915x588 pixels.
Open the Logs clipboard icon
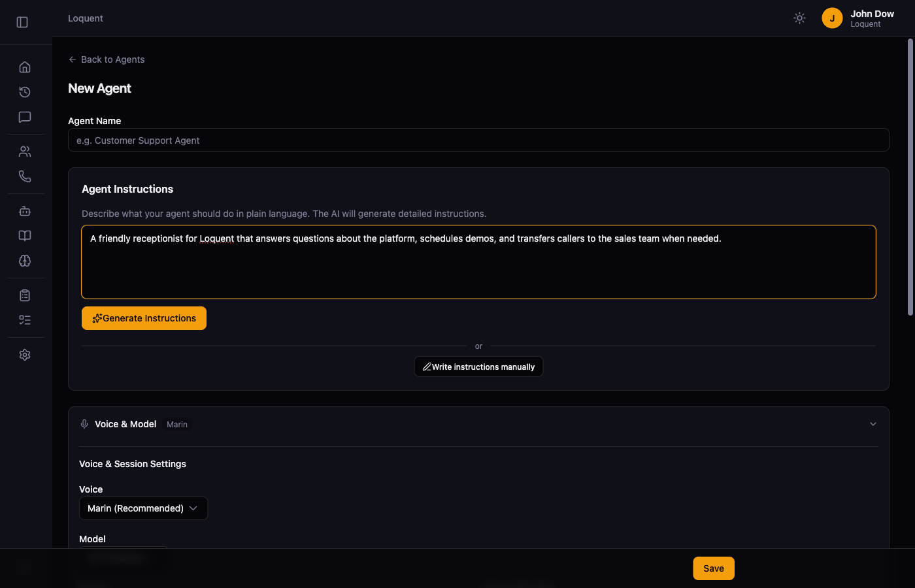click(x=25, y=295)
